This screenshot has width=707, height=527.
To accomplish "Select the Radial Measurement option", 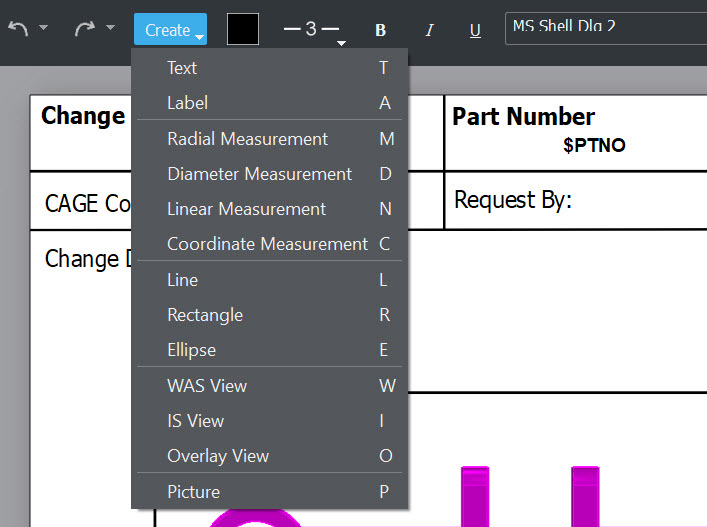I will tap(247, 139).
